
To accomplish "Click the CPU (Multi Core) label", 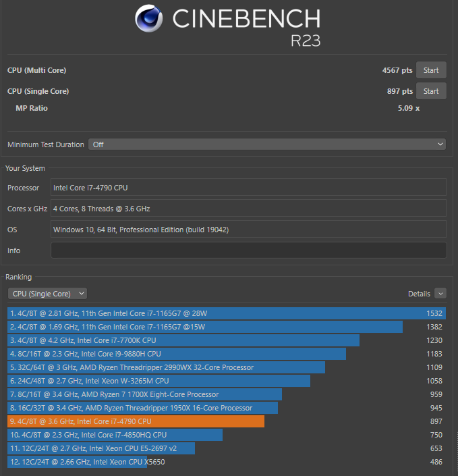I will click(x=36, y=70).
